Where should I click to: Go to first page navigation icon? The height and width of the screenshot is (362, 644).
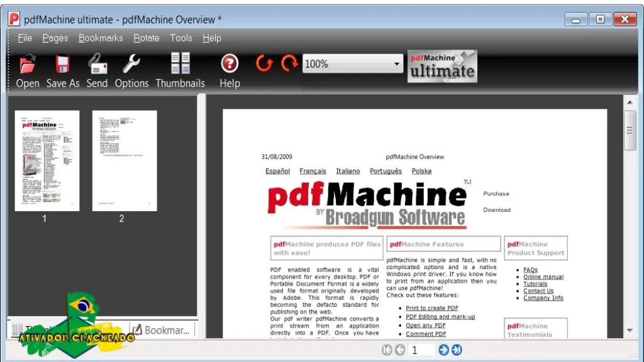(387, 349)
